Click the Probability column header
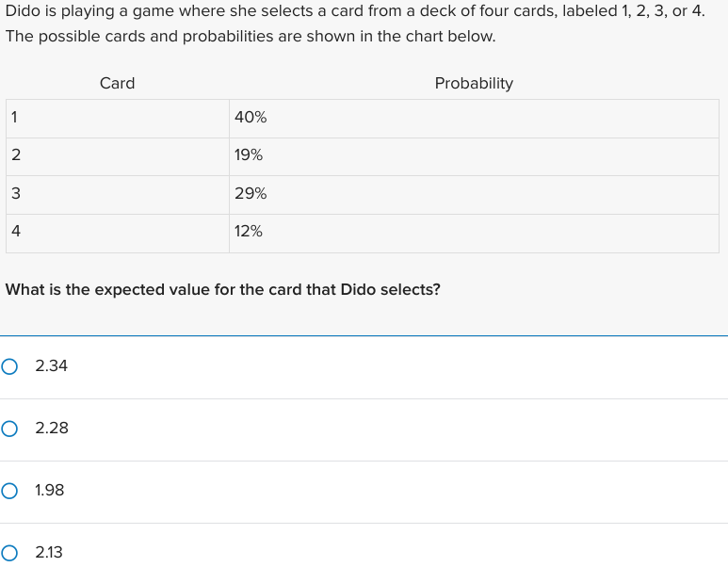728x567 pixels. tap(474, 84)
